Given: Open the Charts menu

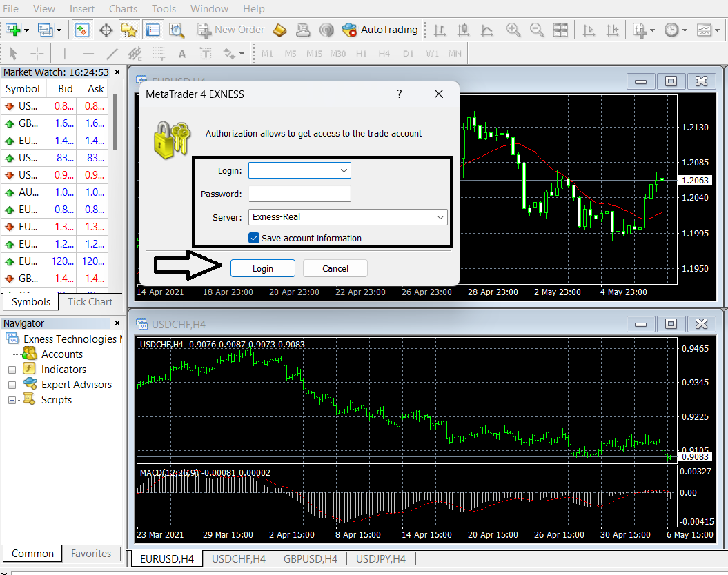Looking at the screenshot, I should pos(123,9).
